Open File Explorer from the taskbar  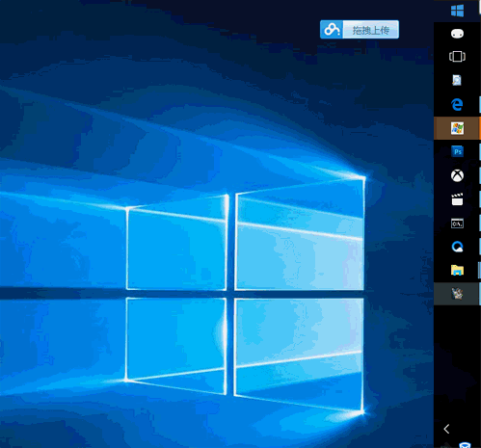(457, 270)
